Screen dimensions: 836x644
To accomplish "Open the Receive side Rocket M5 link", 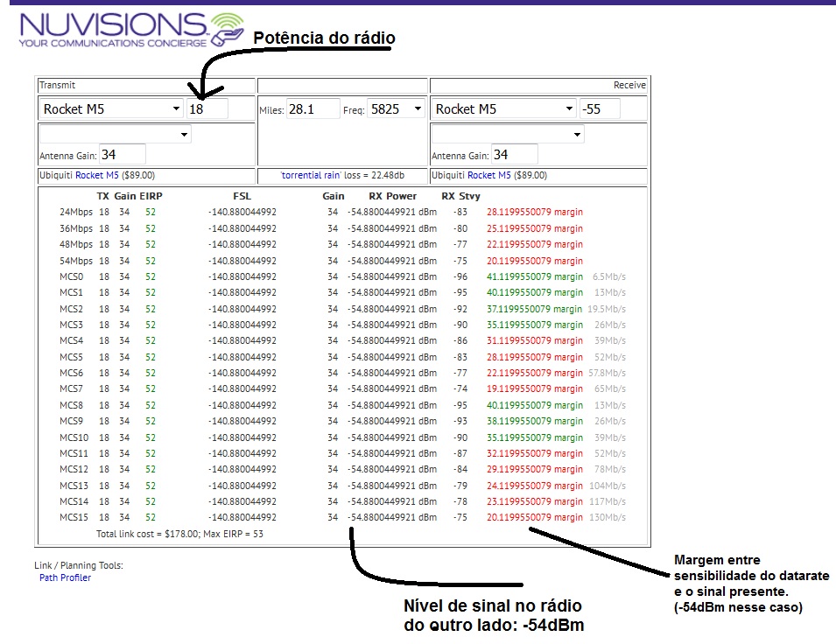I will tap(489, 175).
